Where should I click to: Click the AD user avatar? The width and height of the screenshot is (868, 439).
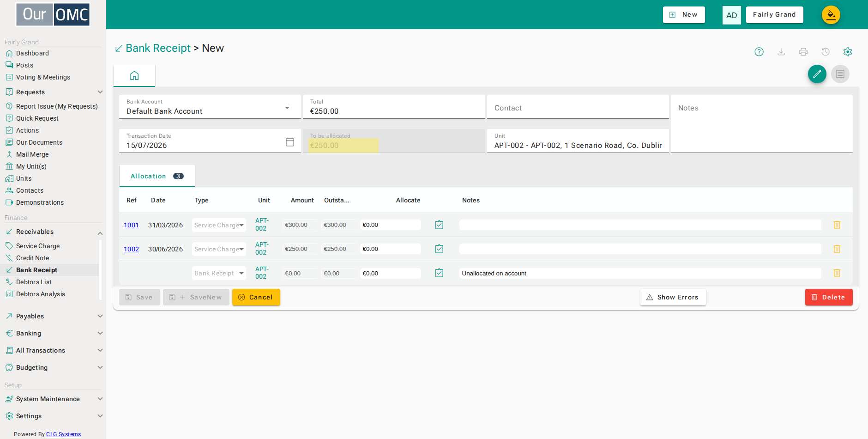coord(732,15)
